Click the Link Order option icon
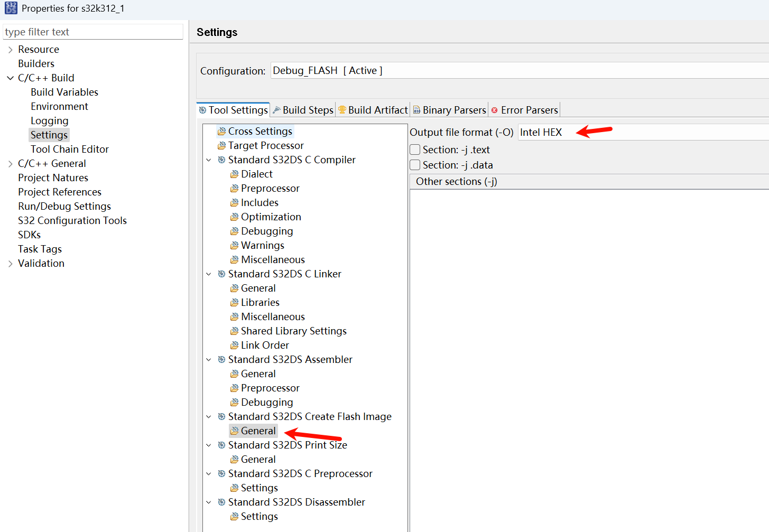769x532 pixels. (235, 345)
